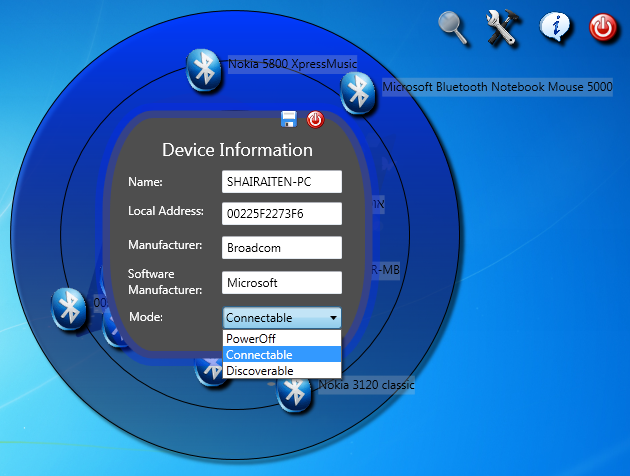Select the Nokia 3120 classic Bluetooth icon
Viewport: 630px width, 476px height.
295,393
